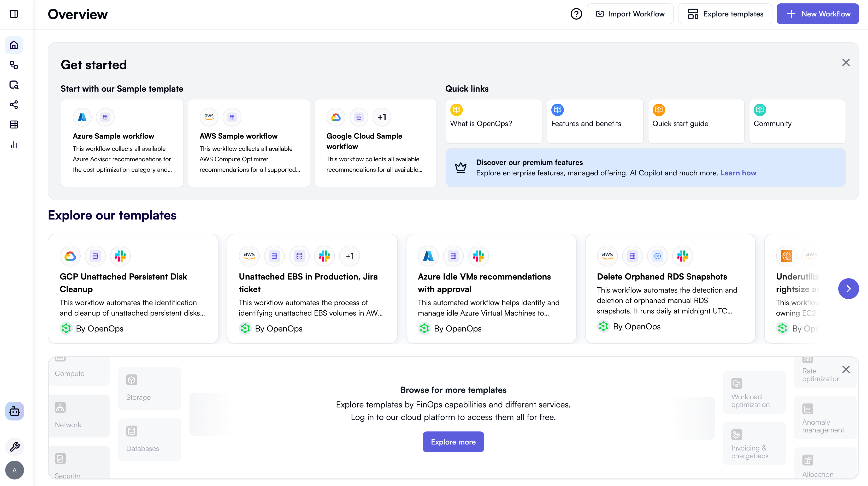
Task: Select the Azure Sample workflow card
Action: coord(122,143)
